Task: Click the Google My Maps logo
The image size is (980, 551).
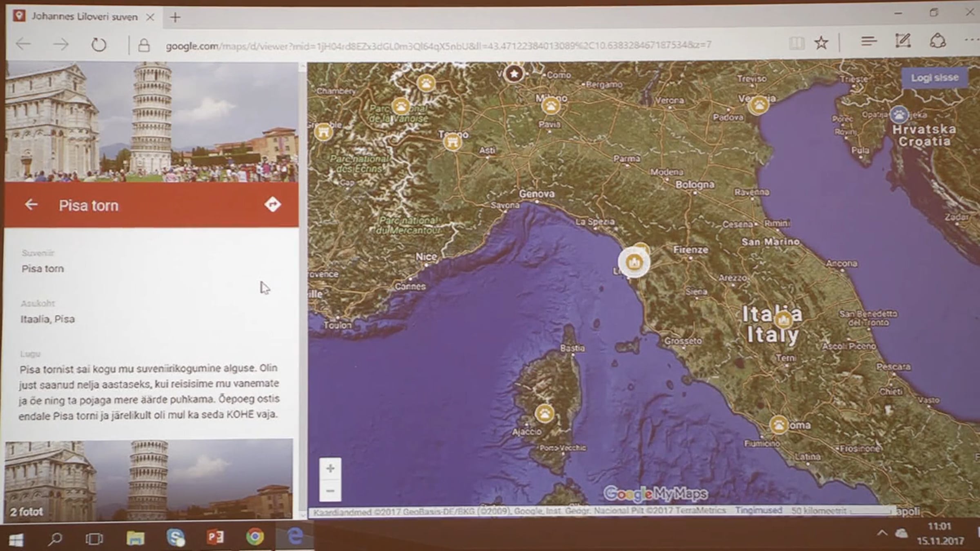Action: [x=655, y=493]
